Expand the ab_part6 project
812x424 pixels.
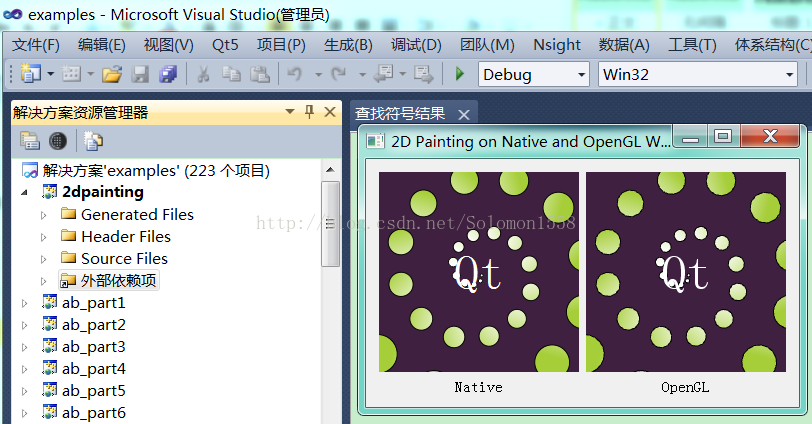click(24, 413)
